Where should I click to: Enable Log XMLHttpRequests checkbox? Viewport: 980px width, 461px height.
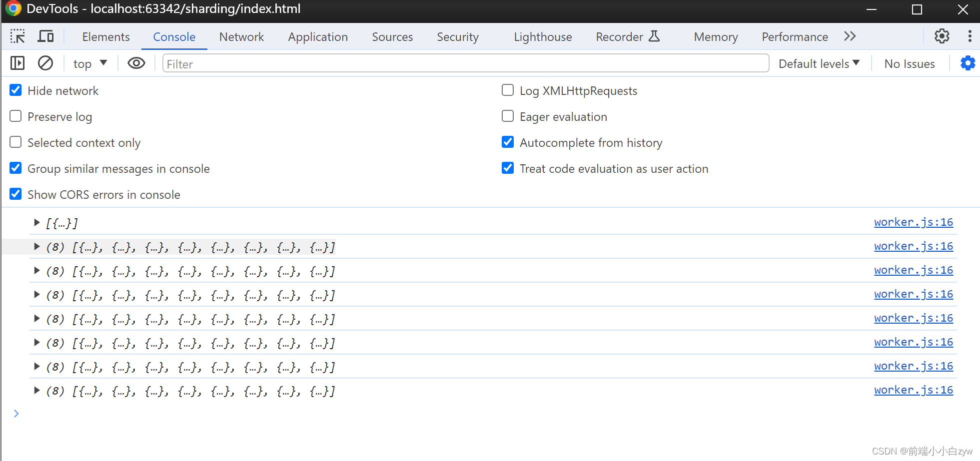tap(508, 90)
